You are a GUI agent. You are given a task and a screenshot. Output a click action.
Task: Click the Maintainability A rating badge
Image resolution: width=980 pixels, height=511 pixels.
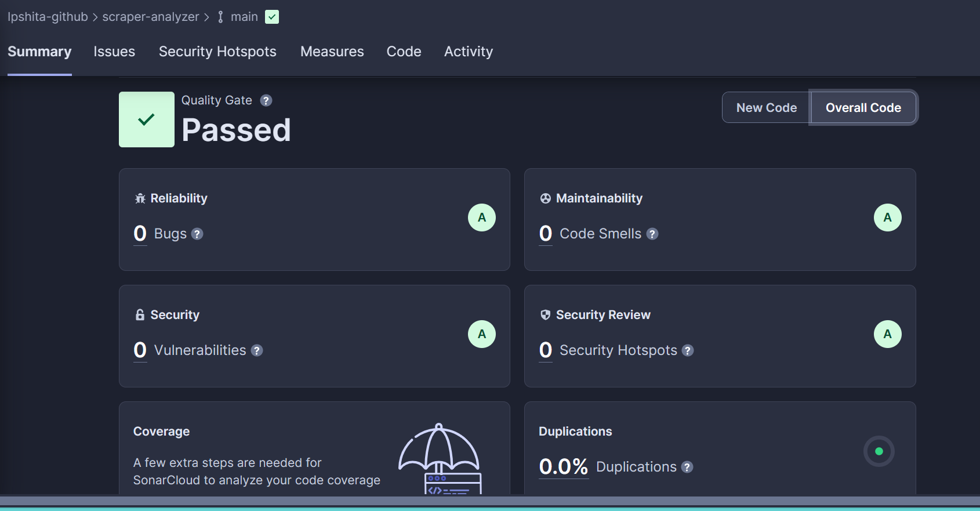[888, 218]
